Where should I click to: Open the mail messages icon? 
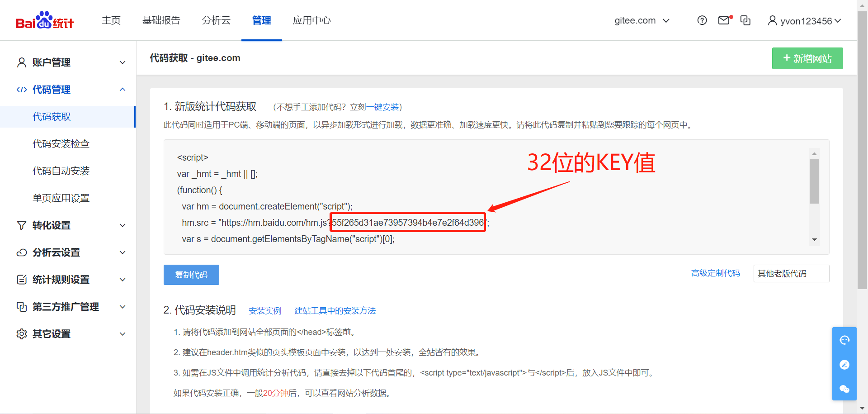pos(724,20)
